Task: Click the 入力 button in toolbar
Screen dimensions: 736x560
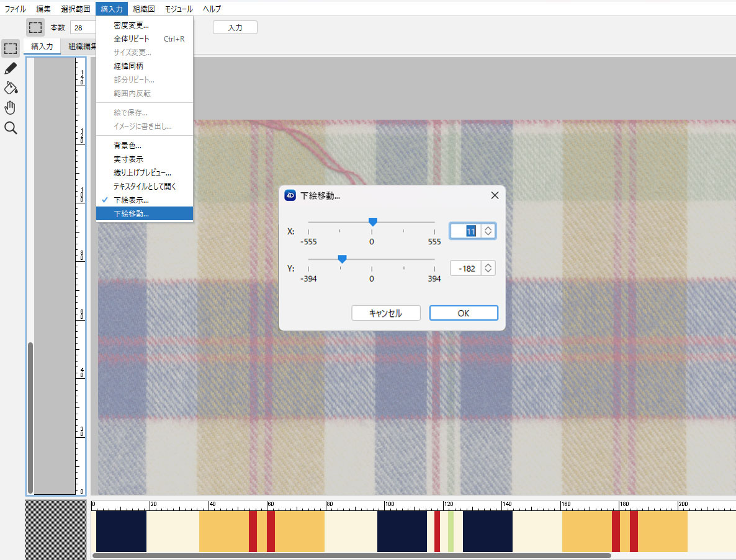Action: (x=235, y=27)
